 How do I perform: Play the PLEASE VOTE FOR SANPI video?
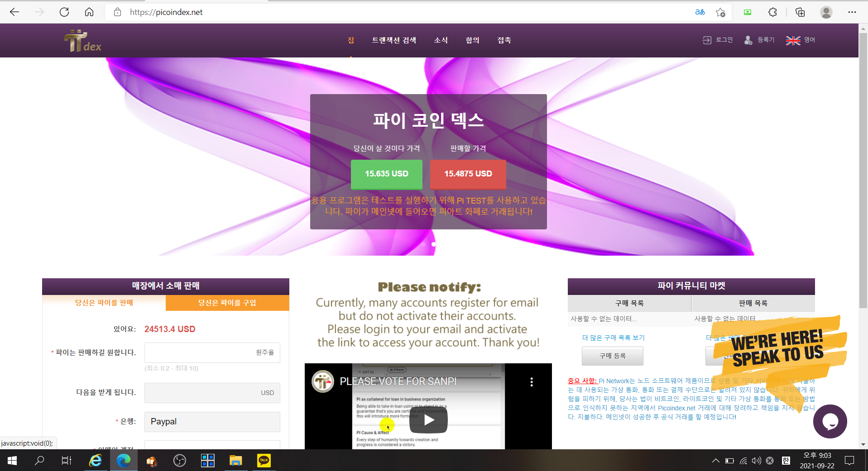[428, 420]
